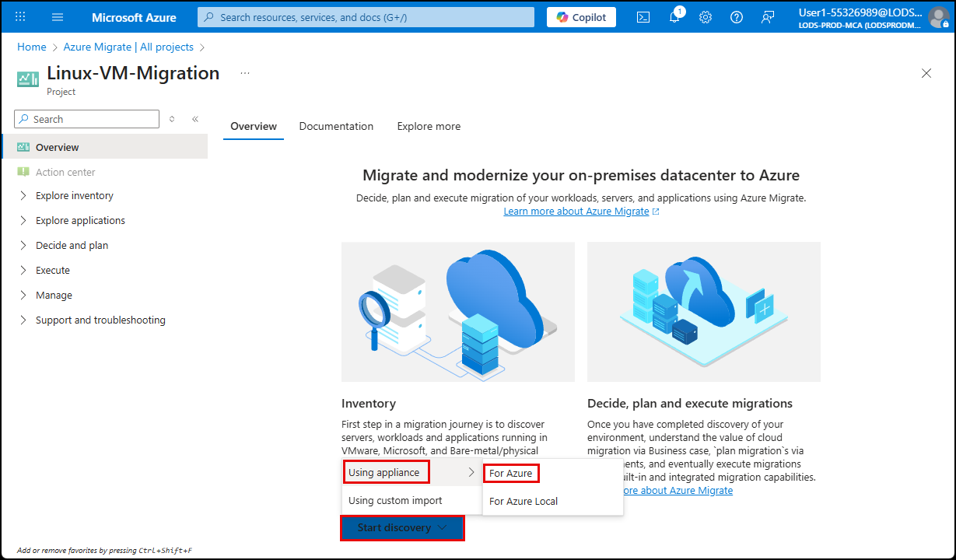Image resolution: width=956 pixels, height=560 pixels.
Task: Switch to the Documentation tab
Action: click(336, 126)
